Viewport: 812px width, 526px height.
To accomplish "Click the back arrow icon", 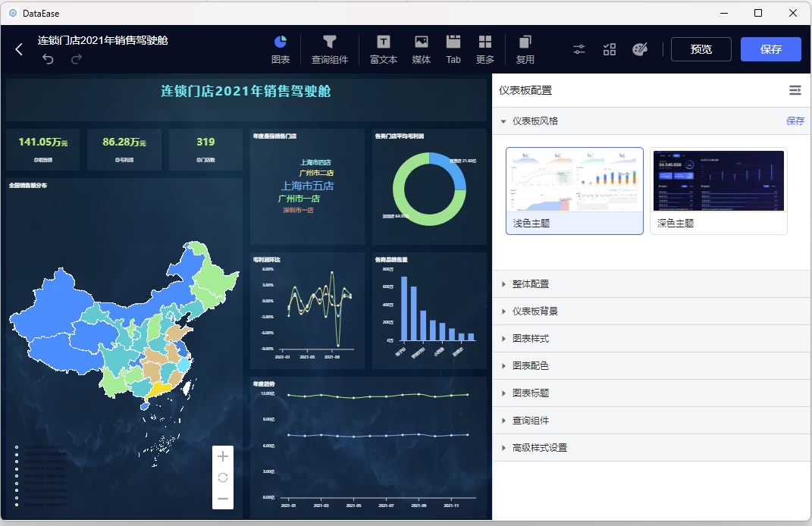I will point(19,49).
